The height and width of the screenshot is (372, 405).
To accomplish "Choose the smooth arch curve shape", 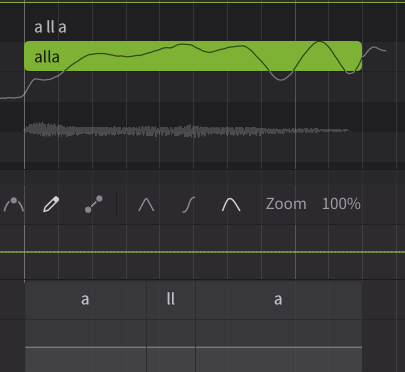I will tap(231, 204).
